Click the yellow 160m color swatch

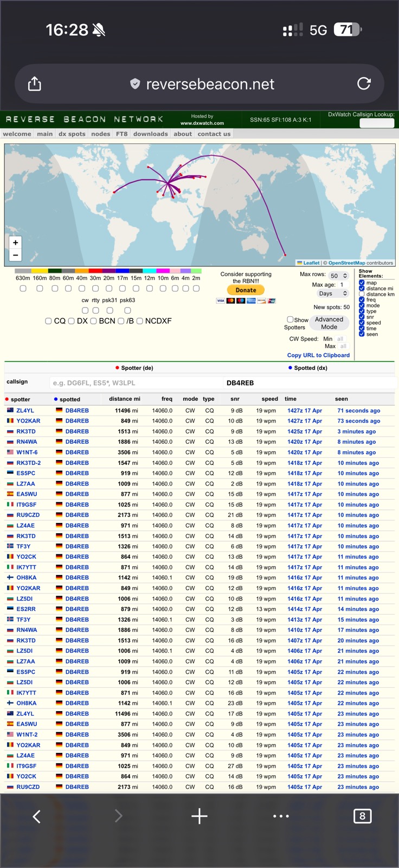point(40,271)
